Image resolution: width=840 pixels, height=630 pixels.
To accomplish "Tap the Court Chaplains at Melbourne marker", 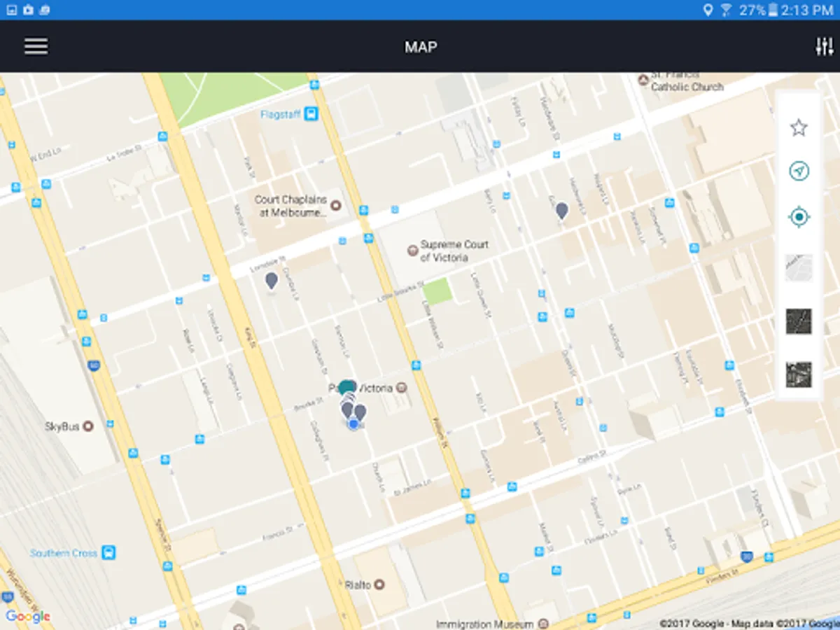I will (335, 205).
